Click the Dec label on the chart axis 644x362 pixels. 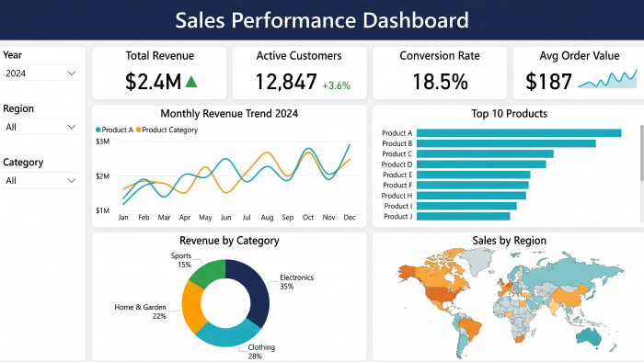350,217
